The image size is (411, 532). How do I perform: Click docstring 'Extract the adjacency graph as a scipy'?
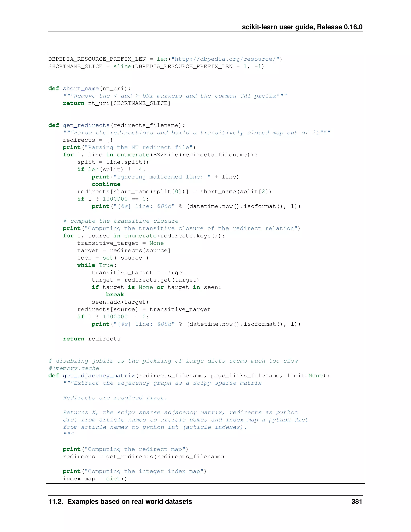[162, 383]
